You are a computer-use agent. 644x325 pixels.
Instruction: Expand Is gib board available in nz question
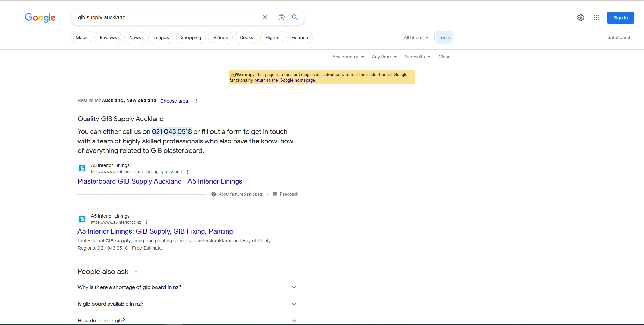(x=188, y=304)
